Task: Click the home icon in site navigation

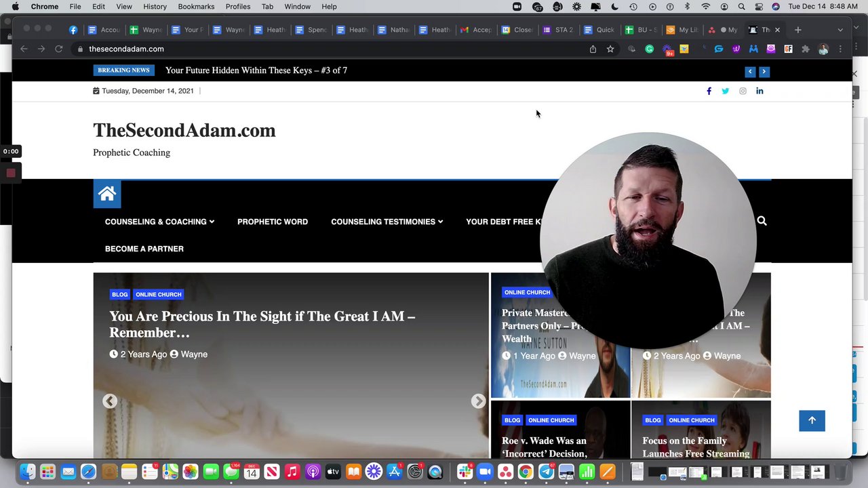Action: 107,195
